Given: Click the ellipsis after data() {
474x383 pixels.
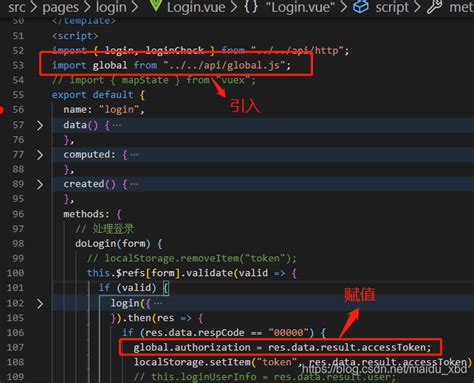Looking at the screenshot, I should click(117, 125).
